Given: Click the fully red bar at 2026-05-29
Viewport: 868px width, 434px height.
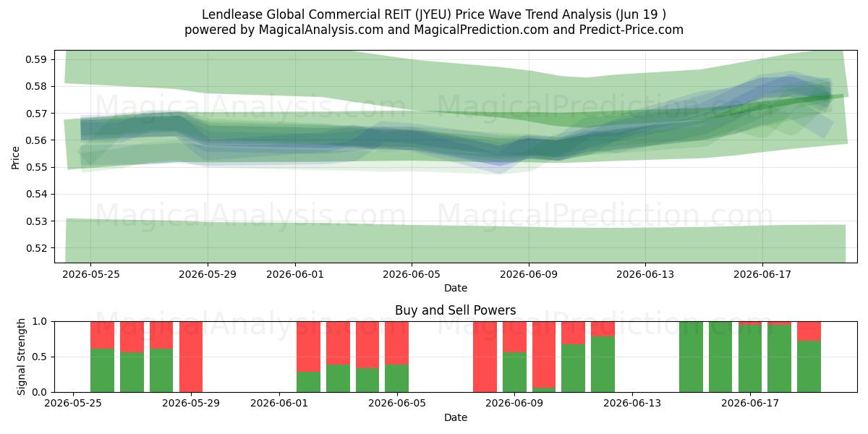Looking at the screenshot, I should pyautogui.click(x=191, y=357).
